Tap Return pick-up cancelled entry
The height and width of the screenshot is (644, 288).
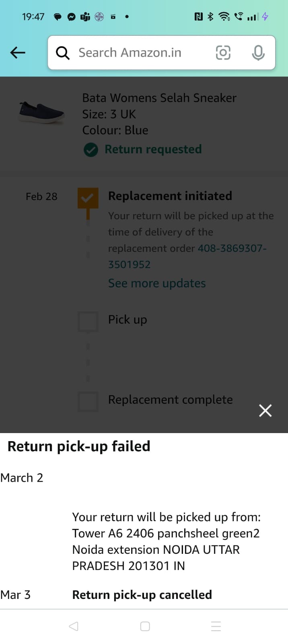click(142, 595)
